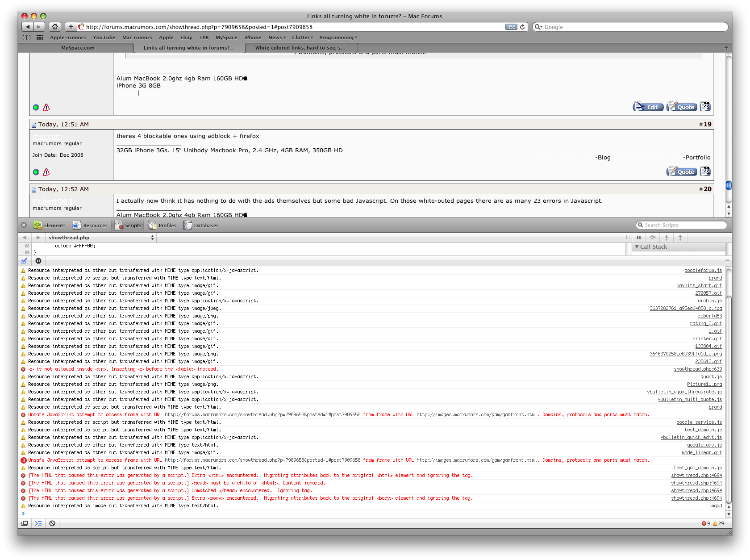Open the Programming bookmarks dropdown
The height and width of the screenshot is (560, 750).
point(338,38)
